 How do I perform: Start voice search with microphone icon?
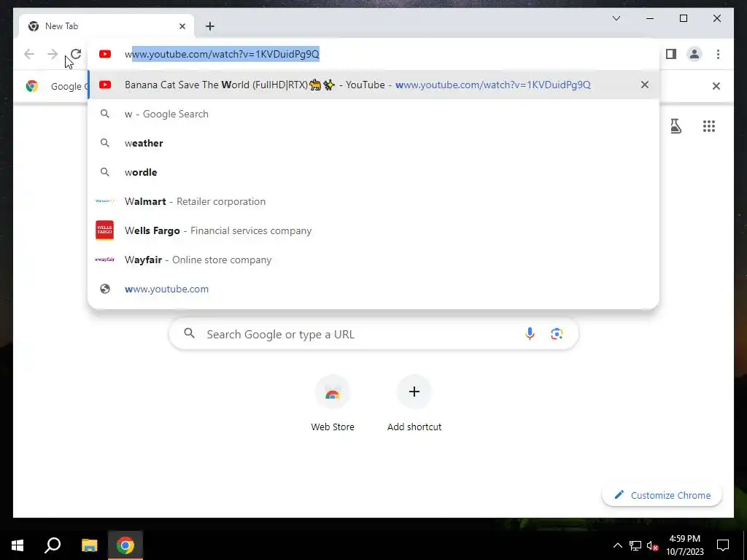[x=530, y=334]
